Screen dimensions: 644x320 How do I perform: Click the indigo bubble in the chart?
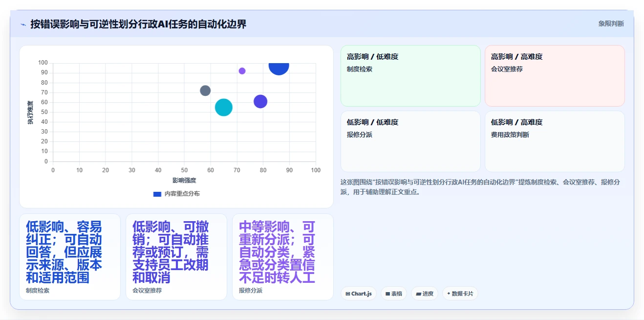(x=260, y=101)
